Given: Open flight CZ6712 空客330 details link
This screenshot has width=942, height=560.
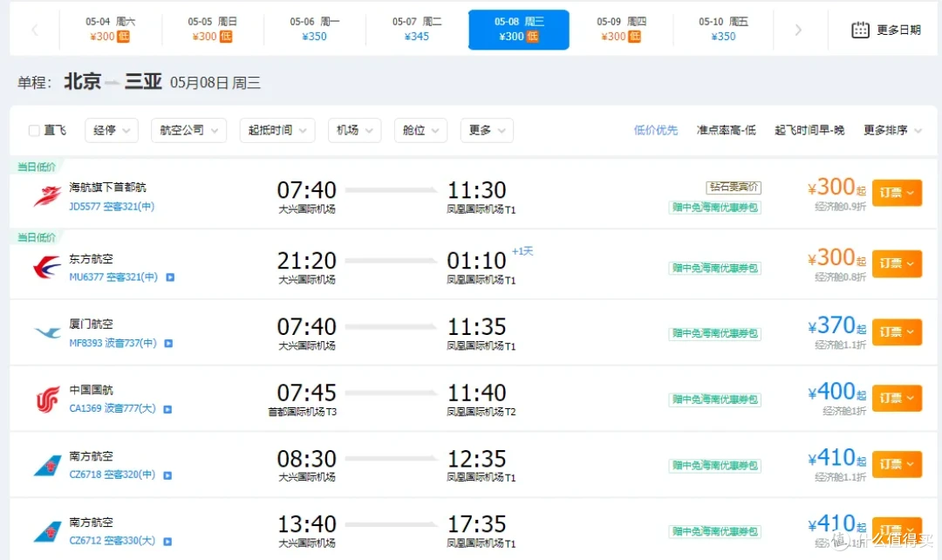Looking at the screenshot, I should coord(113,541).
